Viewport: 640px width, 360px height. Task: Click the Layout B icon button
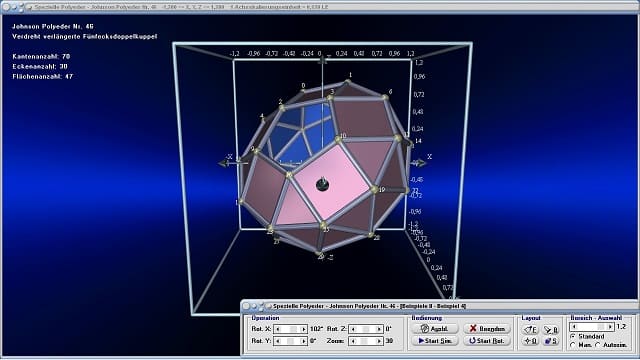point(551,329)
